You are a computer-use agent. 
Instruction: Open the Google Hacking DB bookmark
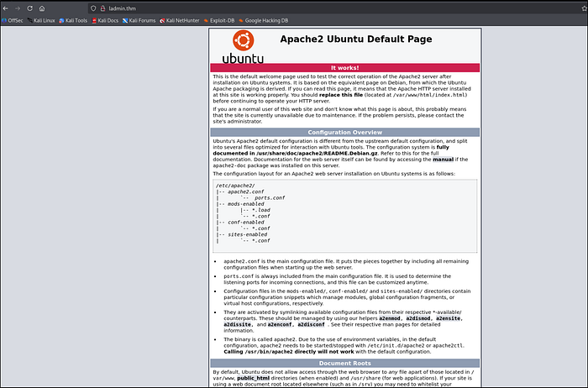264,21
